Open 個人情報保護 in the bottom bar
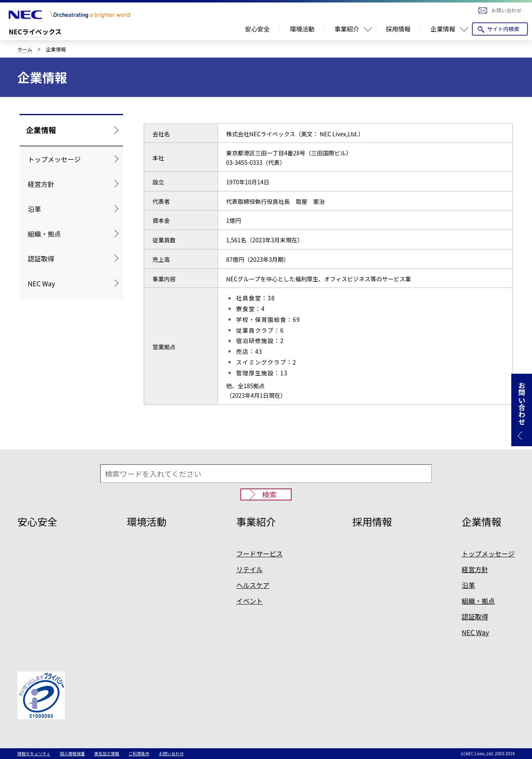The height and width of the screenshot is (759, 532). [x=72, y=754]
